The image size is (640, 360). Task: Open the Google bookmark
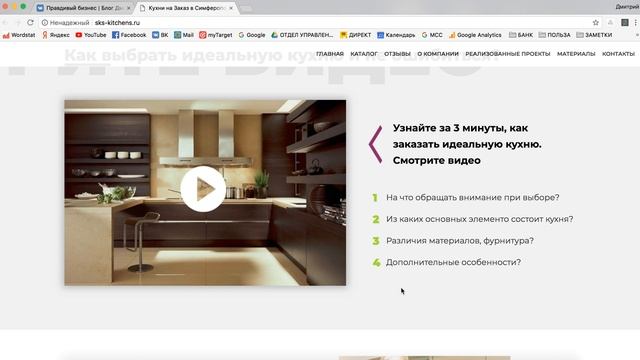[x=252, y=35]
